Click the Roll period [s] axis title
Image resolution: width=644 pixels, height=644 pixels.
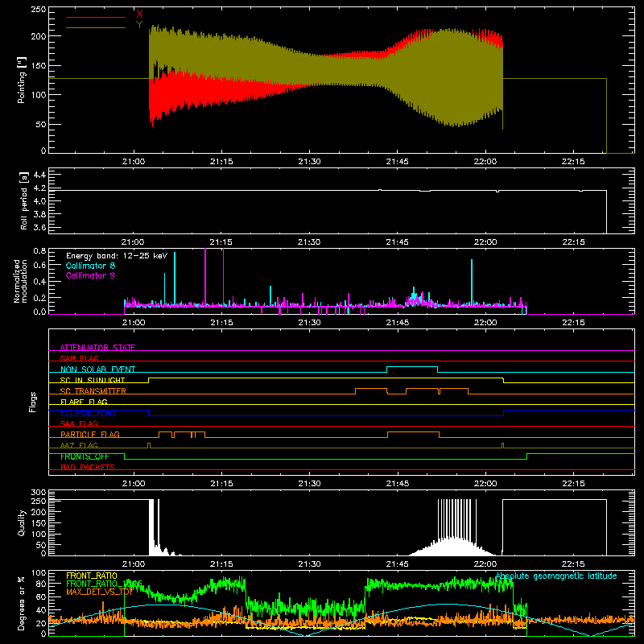click(24, 200)
